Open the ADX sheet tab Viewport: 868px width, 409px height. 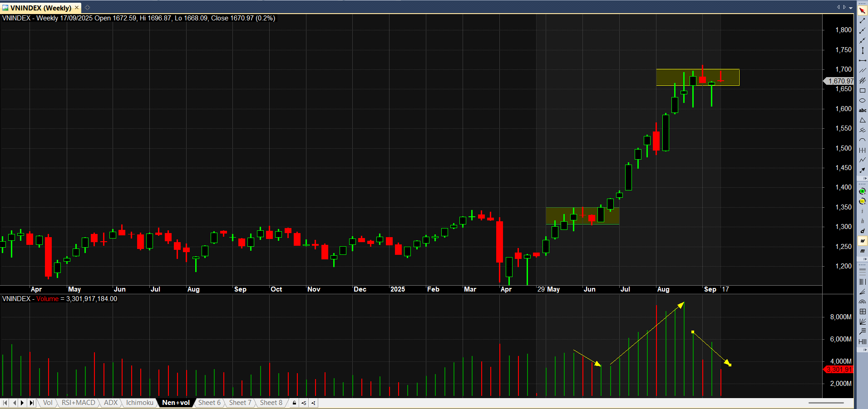point(111,403)
